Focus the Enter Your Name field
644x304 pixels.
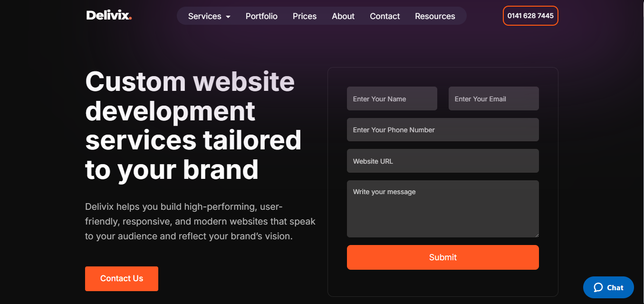click(392, 98)
